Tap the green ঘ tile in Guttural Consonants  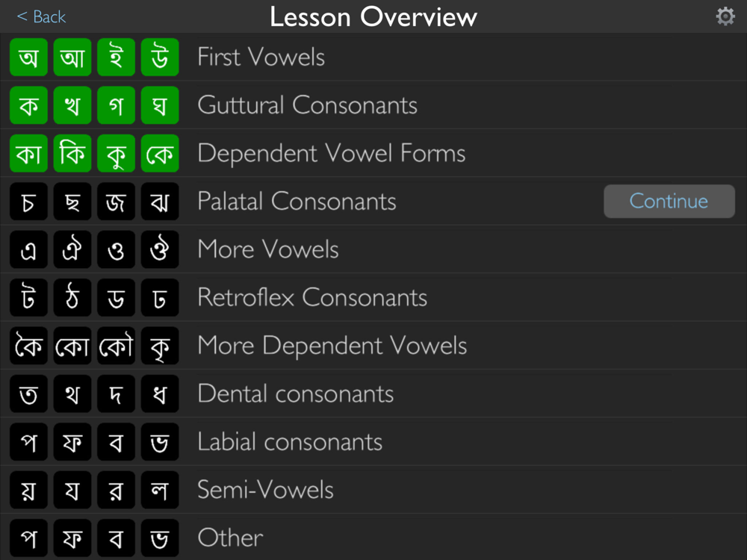tap(160, 105)
